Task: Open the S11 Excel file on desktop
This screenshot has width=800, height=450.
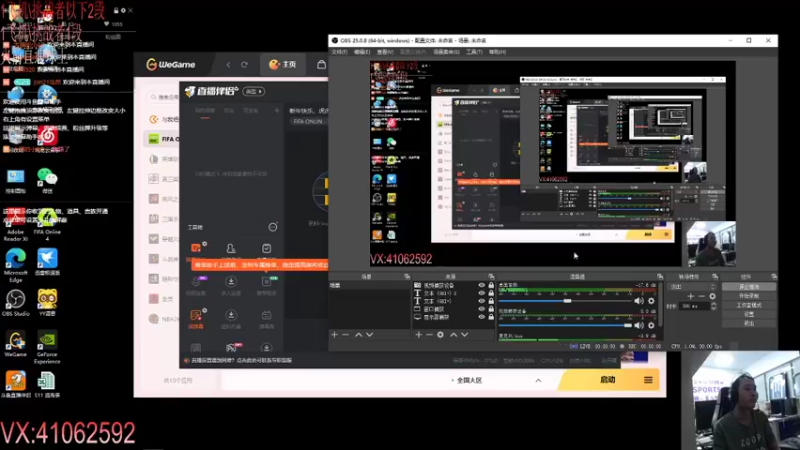Action: 46,384
